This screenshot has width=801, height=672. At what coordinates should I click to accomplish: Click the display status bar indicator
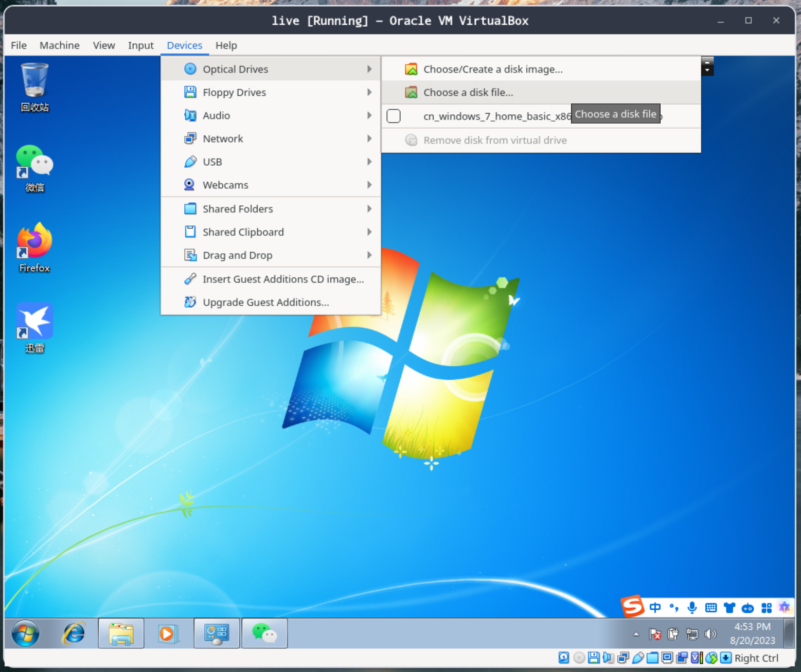667,658
